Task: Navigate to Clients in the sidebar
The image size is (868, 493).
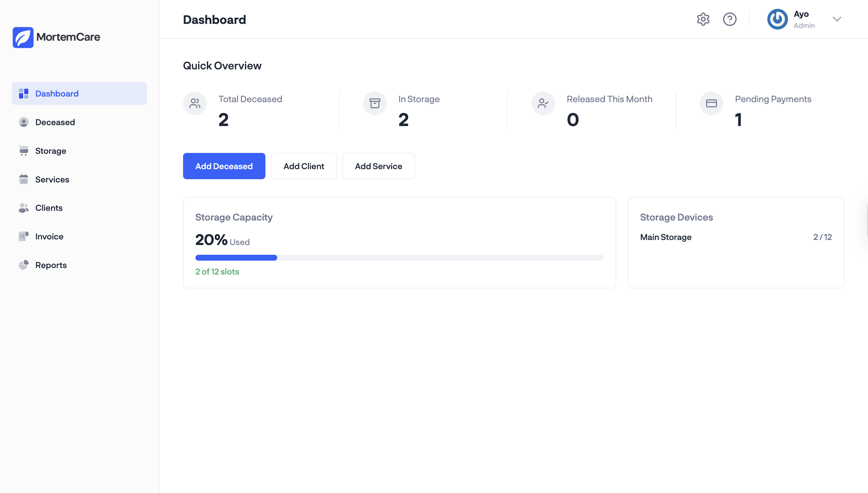Action: [49, 208]
